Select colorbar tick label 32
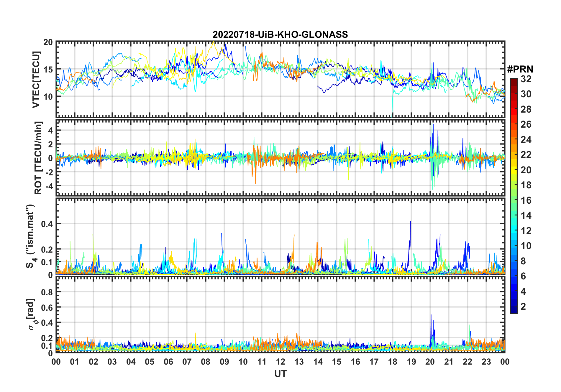The image size is (561, 392). [526, 79]
